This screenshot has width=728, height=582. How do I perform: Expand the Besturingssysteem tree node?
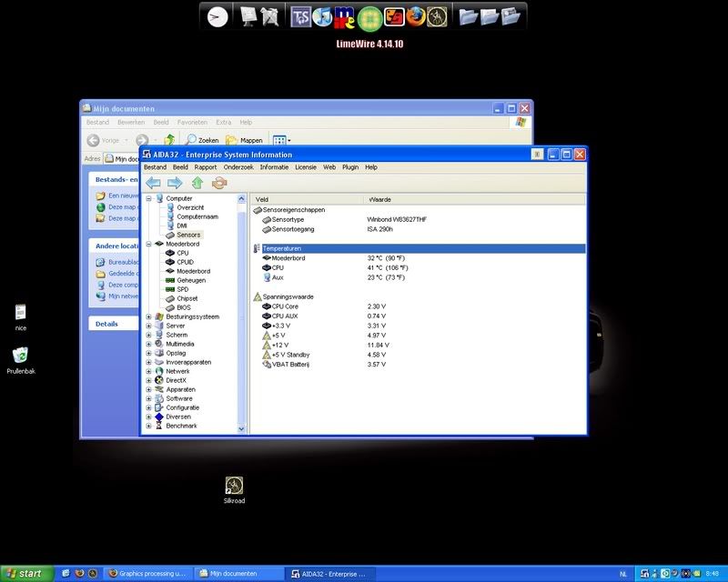(x=149, y=317)
